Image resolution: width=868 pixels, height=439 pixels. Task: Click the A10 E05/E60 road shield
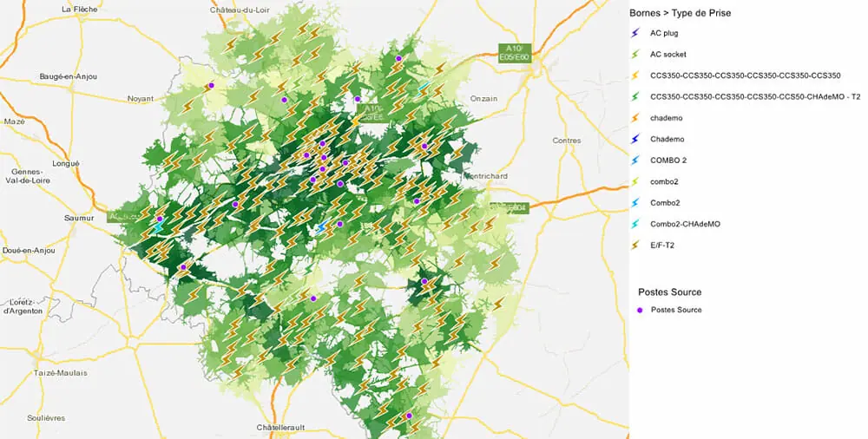coord(514,52)
